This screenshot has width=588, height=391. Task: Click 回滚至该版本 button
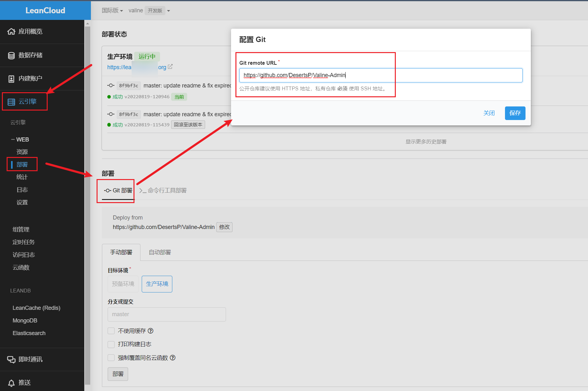pyautogui.click(x=188, y=125)
